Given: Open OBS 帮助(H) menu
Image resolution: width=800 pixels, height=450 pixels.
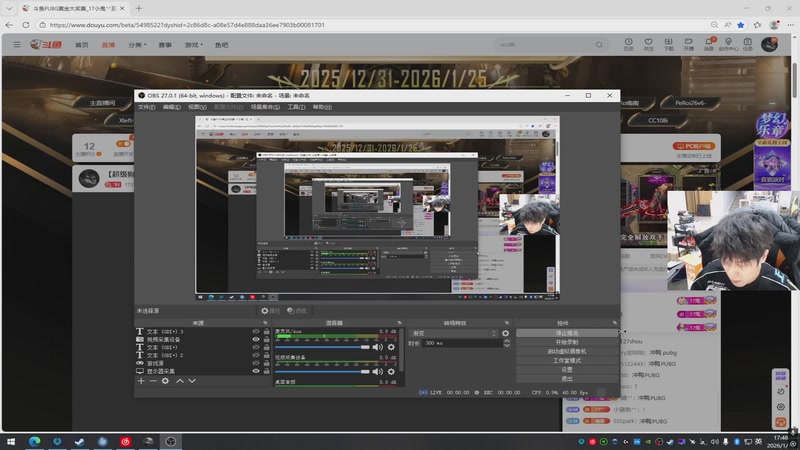Looking at the screenshot, I should coord(322,107).
